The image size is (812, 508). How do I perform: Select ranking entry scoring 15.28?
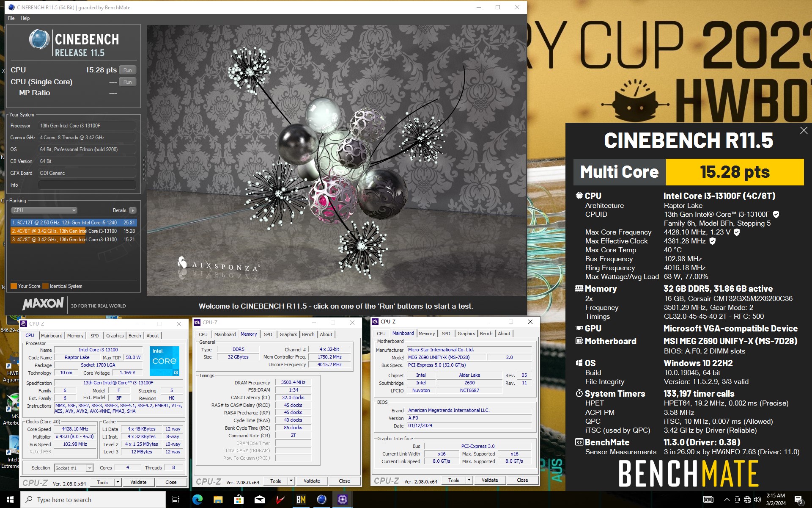[74, 231]
